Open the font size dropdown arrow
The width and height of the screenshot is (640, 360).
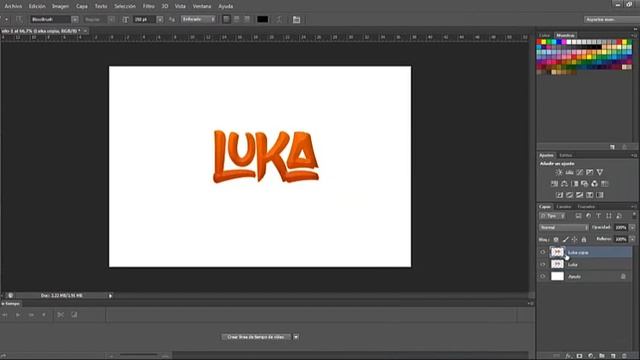160,19
